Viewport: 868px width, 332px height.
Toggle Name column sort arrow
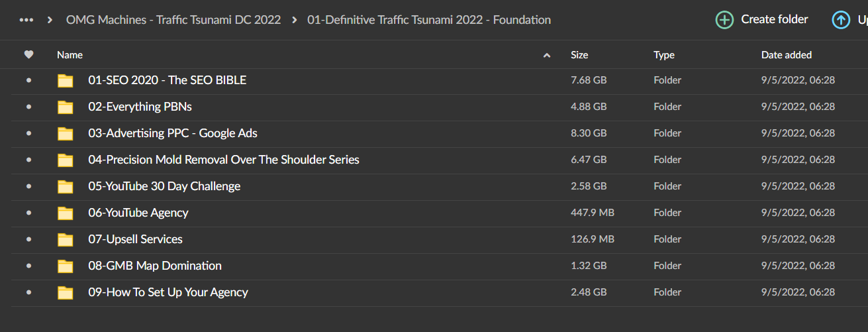[x=547, y=56]
